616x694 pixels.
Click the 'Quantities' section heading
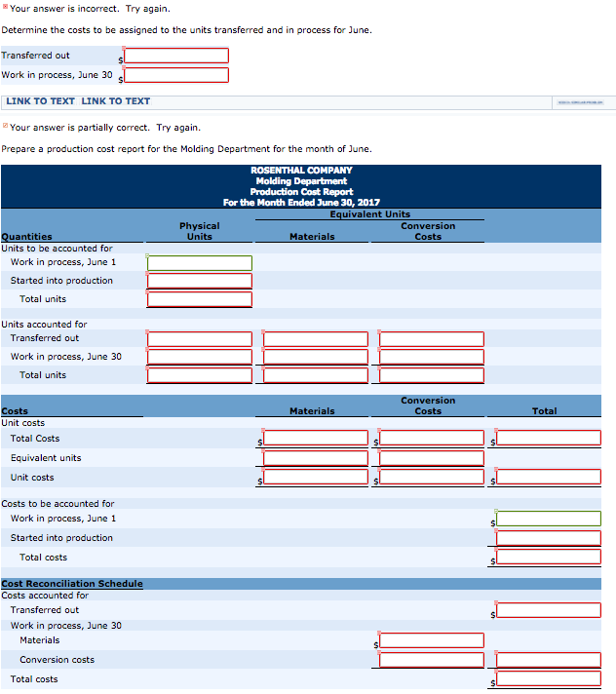click(x=26, y=237)
